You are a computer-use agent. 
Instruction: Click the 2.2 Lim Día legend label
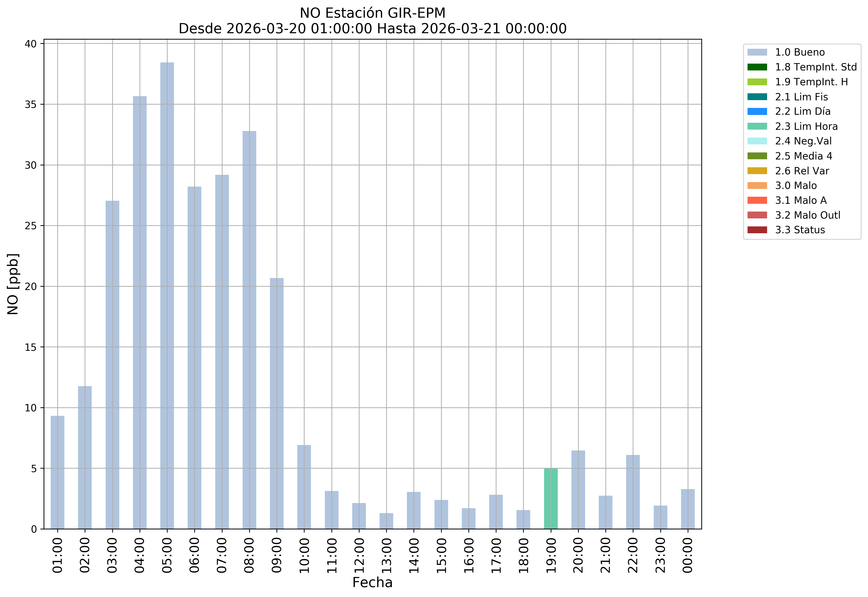tap(802, 111)
